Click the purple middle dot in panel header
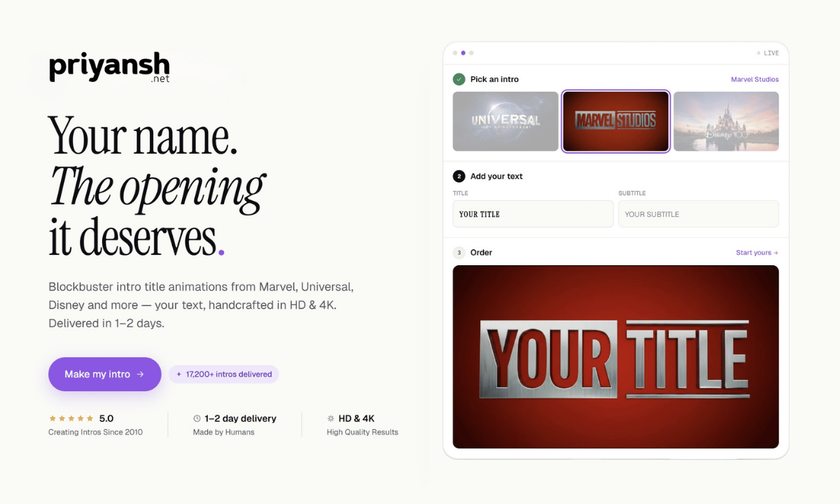The width and height of the screenshot is (840, 504). 463,52
